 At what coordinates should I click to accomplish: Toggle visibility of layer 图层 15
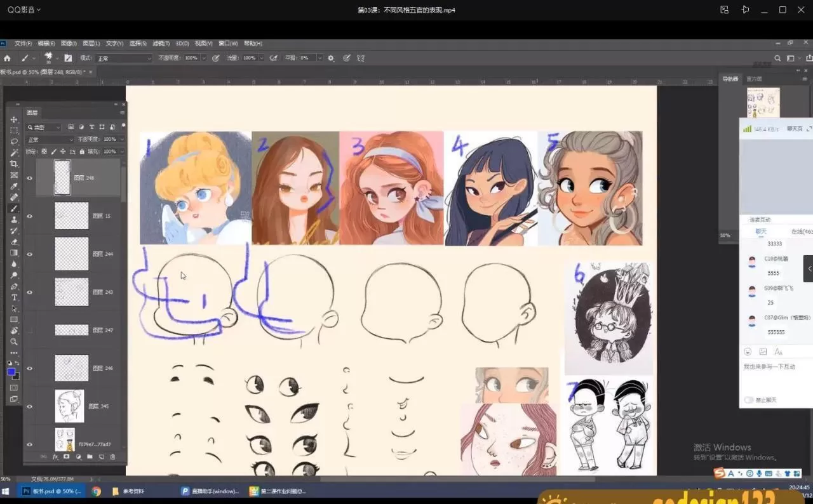[x=29, y=216]
